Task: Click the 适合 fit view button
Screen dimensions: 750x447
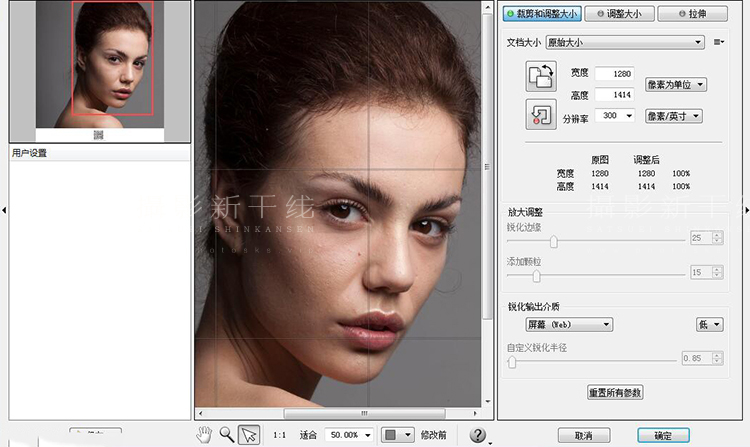Action: click(x=308, y=435)
